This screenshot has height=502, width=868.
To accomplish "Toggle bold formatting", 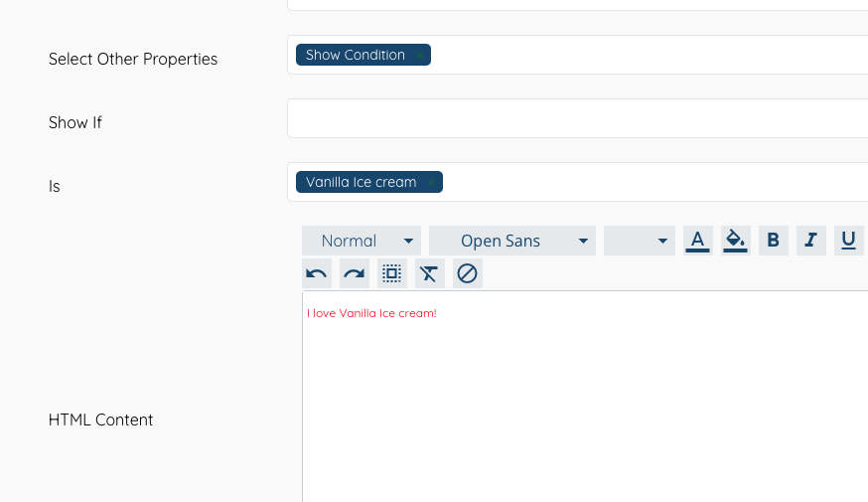I will pos(774,241).
